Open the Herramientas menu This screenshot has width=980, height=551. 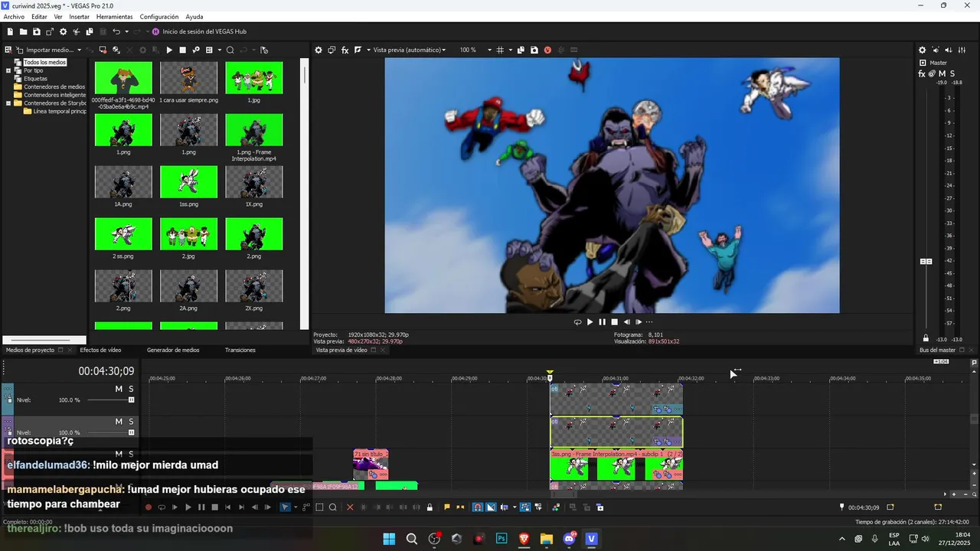pos(114,17)
